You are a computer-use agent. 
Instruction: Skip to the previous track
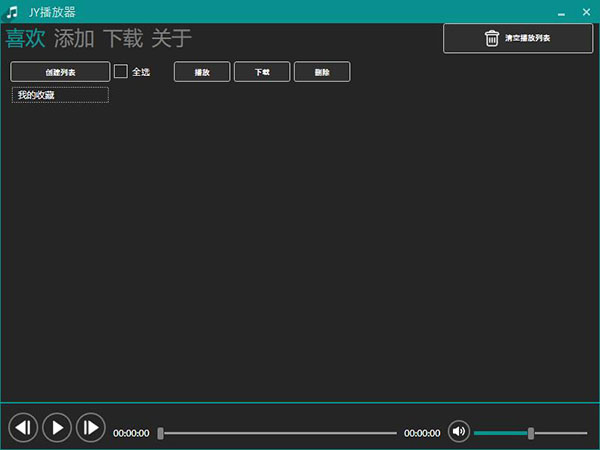(23, 427)
